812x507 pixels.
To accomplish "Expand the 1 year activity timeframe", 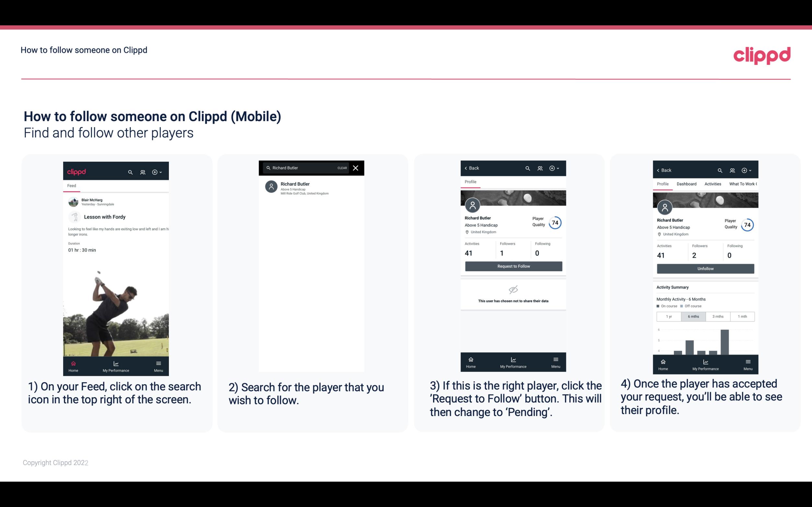I will click(x=669, y=316).
